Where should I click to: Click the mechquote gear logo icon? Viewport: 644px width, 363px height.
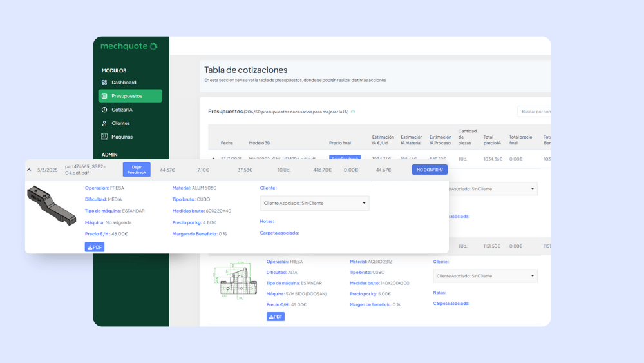pos(154,46)
